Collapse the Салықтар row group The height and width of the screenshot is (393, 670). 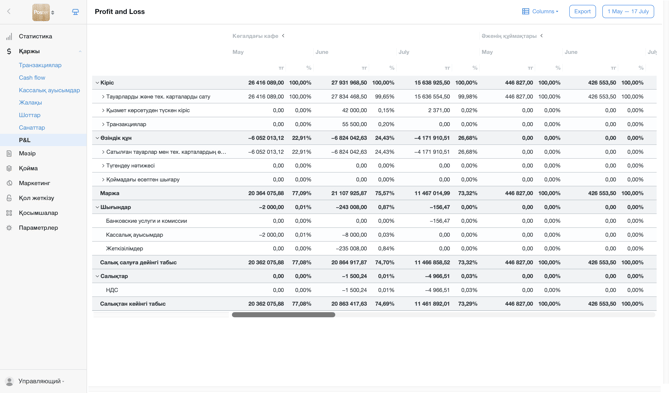[x=97, y=276]
